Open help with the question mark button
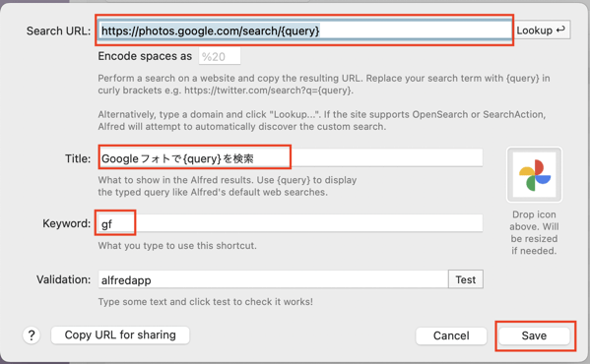This screenshot has width=590, height=364. click(x=32, y=334)
